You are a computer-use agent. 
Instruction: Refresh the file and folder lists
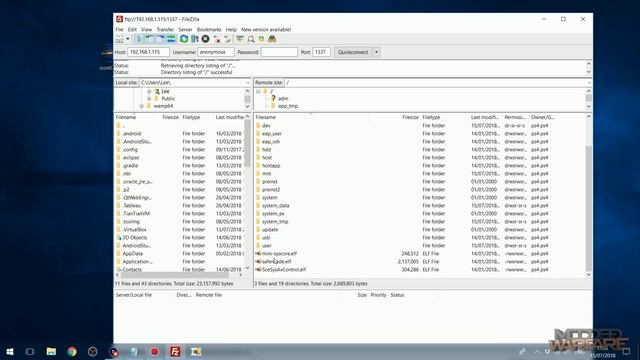click(x=184, y=39)
